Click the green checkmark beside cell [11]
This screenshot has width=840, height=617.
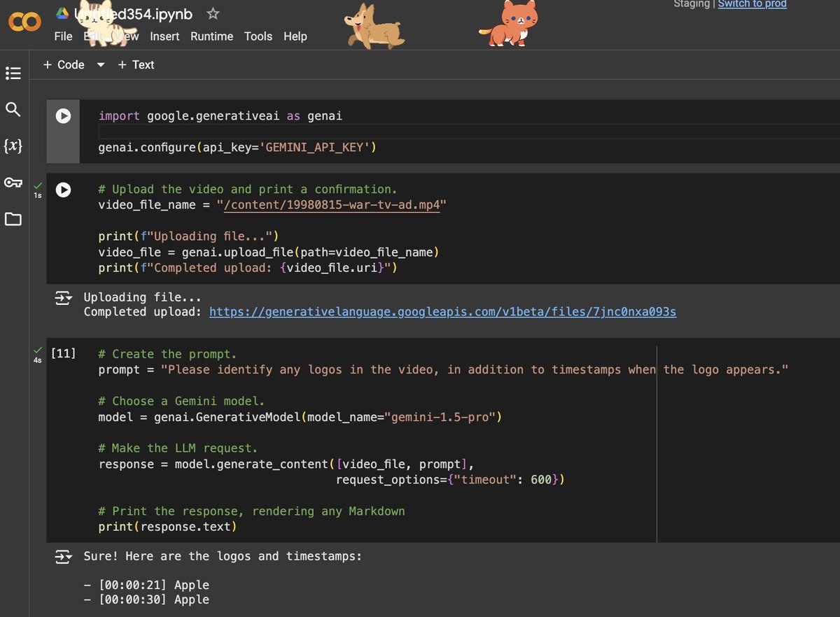pos(37,349)
